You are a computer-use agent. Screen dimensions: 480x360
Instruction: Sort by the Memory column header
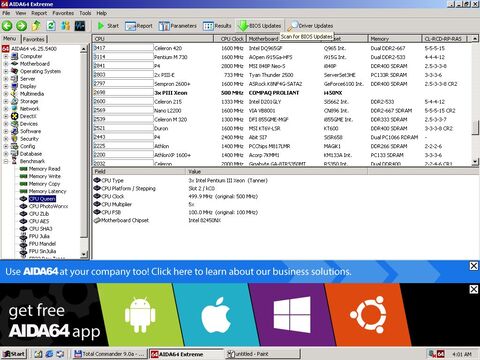click(x=395, y=39)
